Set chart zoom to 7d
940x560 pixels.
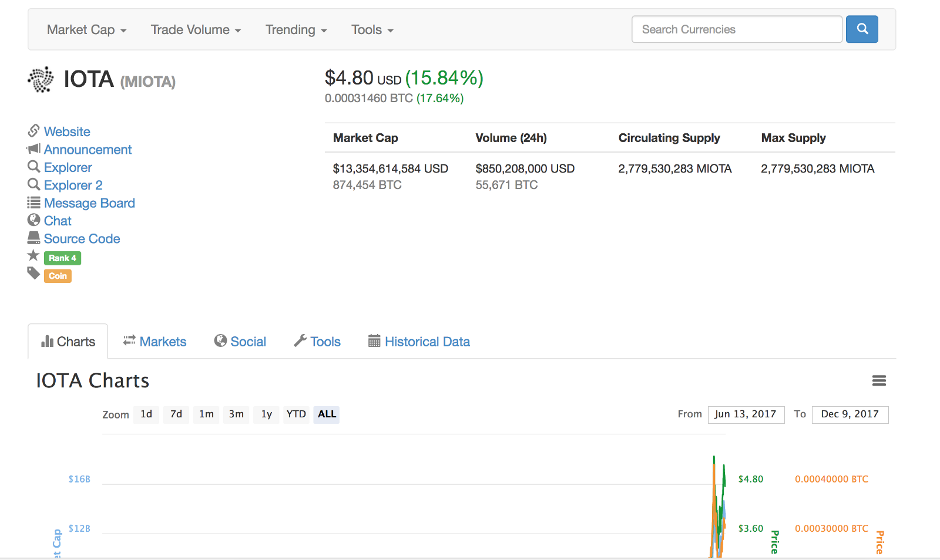[x=176, y=414]
